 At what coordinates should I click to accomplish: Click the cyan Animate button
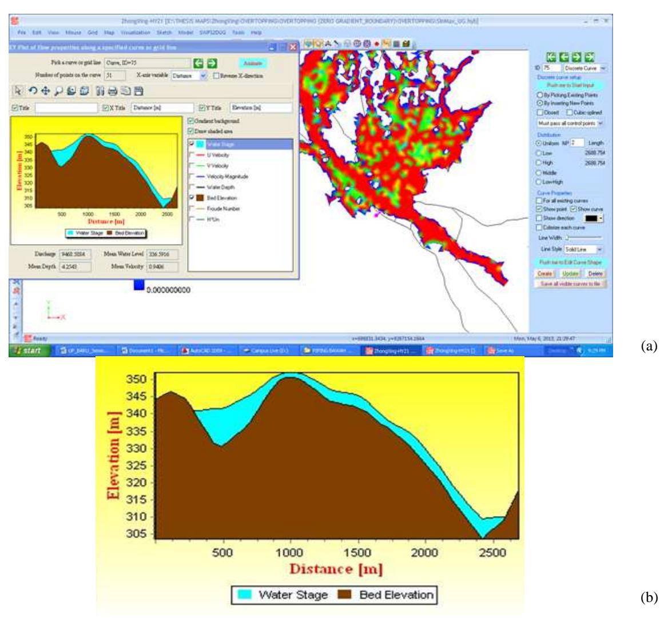[x=253, y=63]
